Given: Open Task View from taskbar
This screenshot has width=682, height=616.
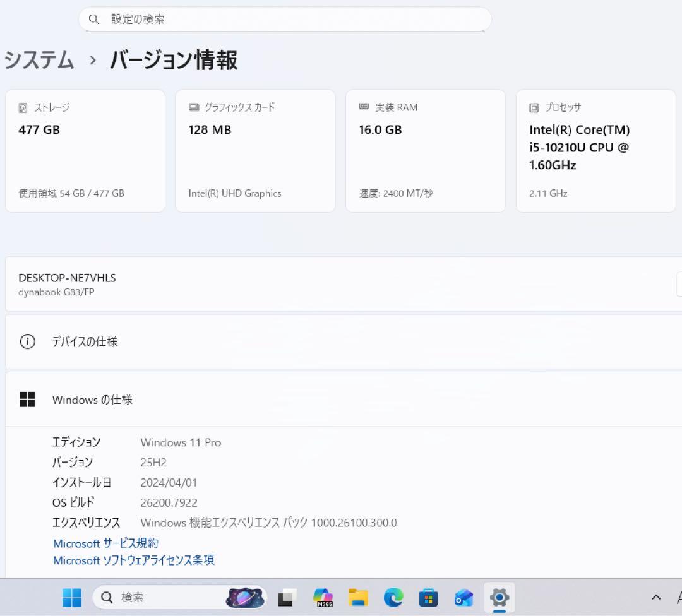Looking at the screenshot, I should click(287, 598).
